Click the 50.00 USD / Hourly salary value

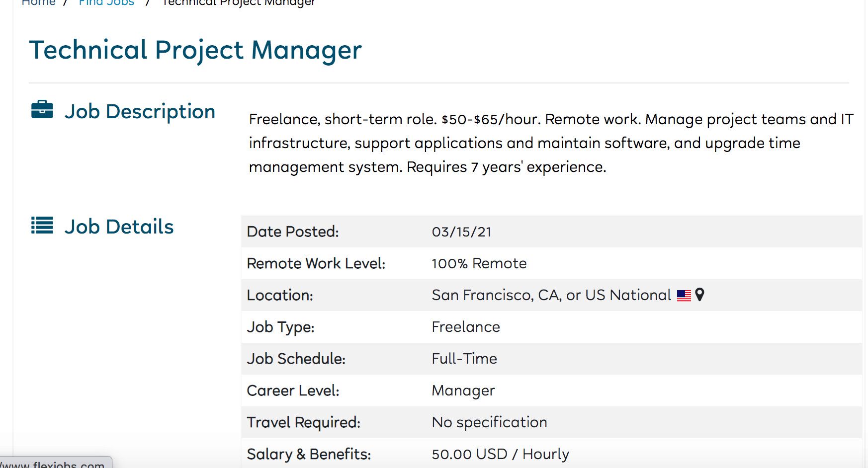click(x=500, y=454)
